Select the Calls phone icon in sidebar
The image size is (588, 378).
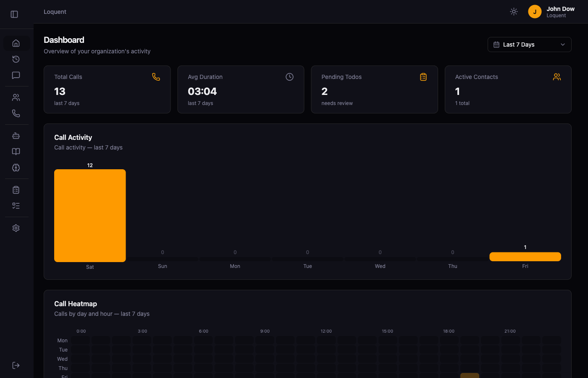tap(16, 113)
